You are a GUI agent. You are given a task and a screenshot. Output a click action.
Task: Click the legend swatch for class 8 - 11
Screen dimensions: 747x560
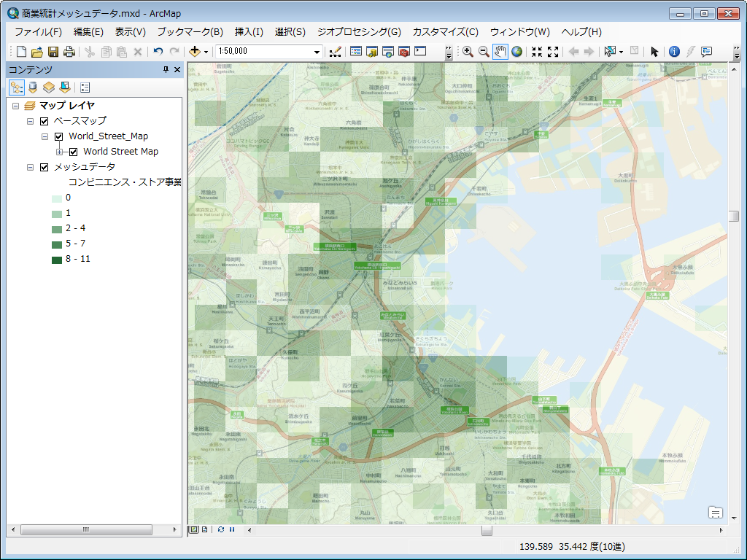point(57,260)
